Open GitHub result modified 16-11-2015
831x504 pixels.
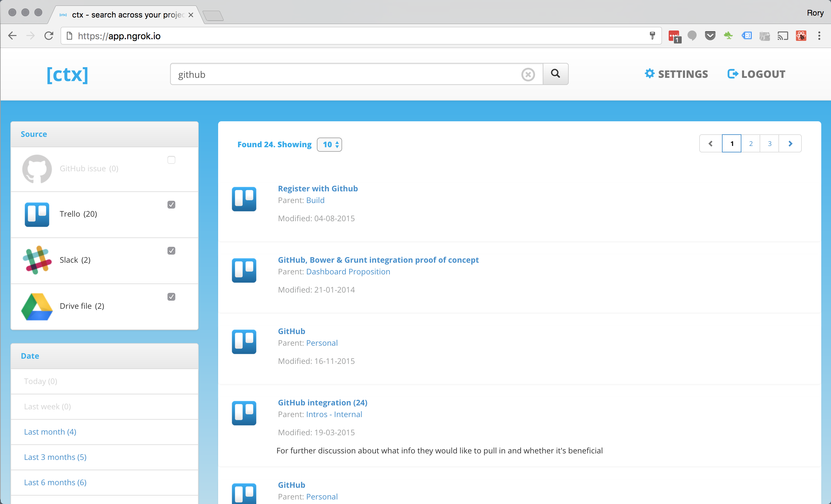pos(291,331)
